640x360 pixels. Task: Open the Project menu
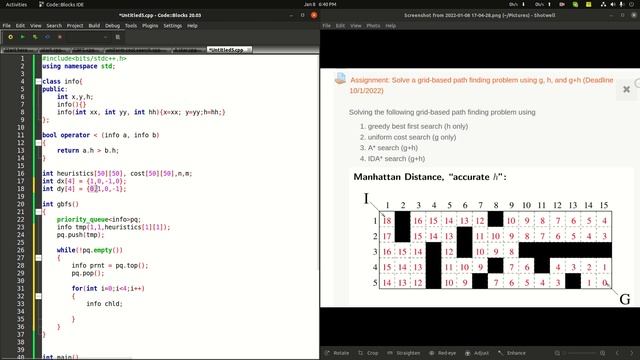pyautogui.click(x=75, y=26)
